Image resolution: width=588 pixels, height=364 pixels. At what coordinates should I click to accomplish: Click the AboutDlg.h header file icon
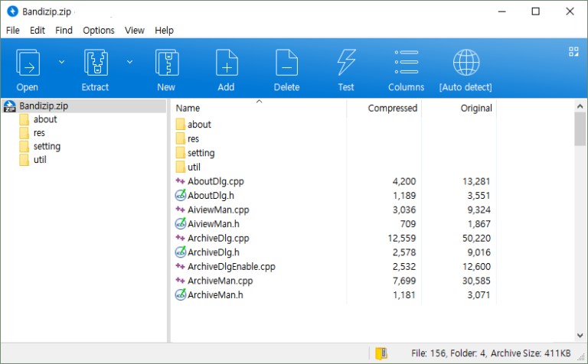point(181,195)
